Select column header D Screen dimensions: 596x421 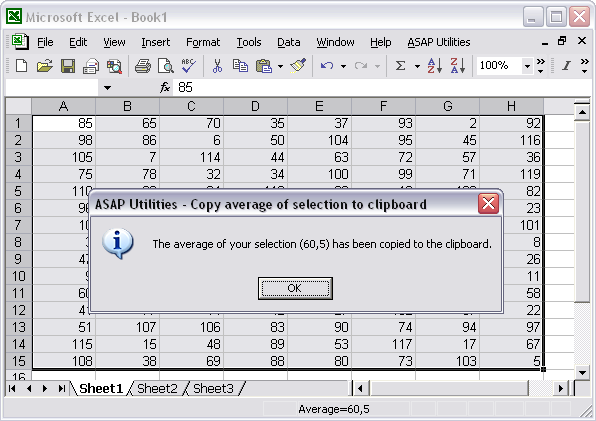[x=255, y=106]
